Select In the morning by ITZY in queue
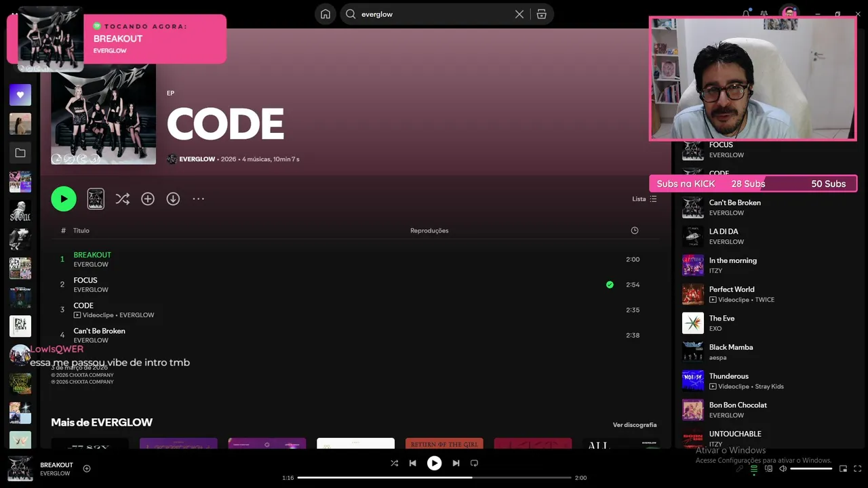This screenshot has height=488, width=868. tap(769, 265)
